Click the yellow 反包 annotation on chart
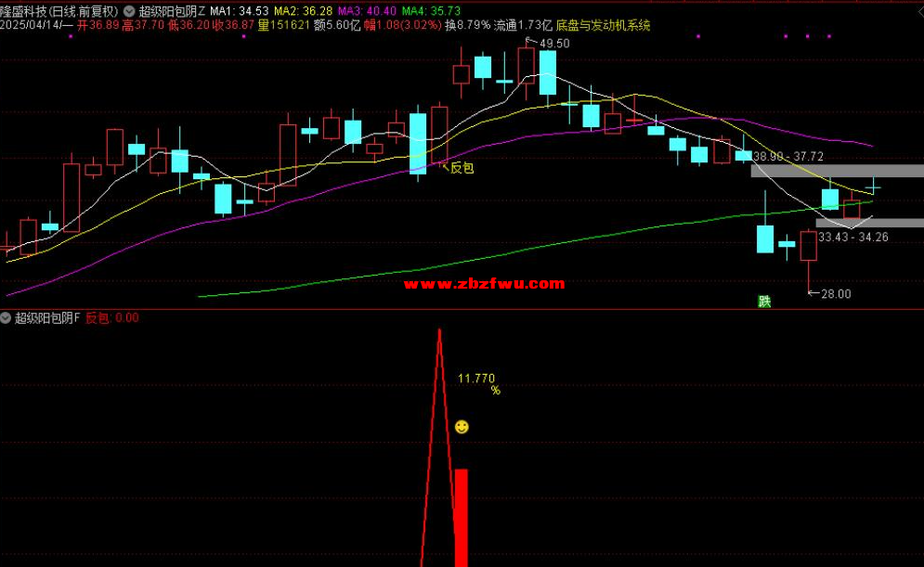The height and width of the screenshot is (567, 924). point(462,168)
